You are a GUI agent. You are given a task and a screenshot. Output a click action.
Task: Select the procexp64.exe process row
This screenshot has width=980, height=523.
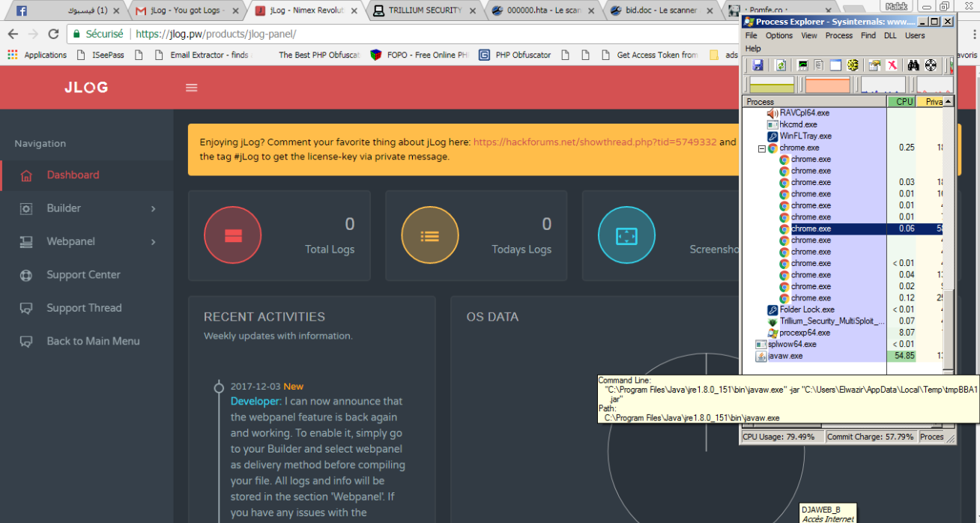click(x=843, y=333)
